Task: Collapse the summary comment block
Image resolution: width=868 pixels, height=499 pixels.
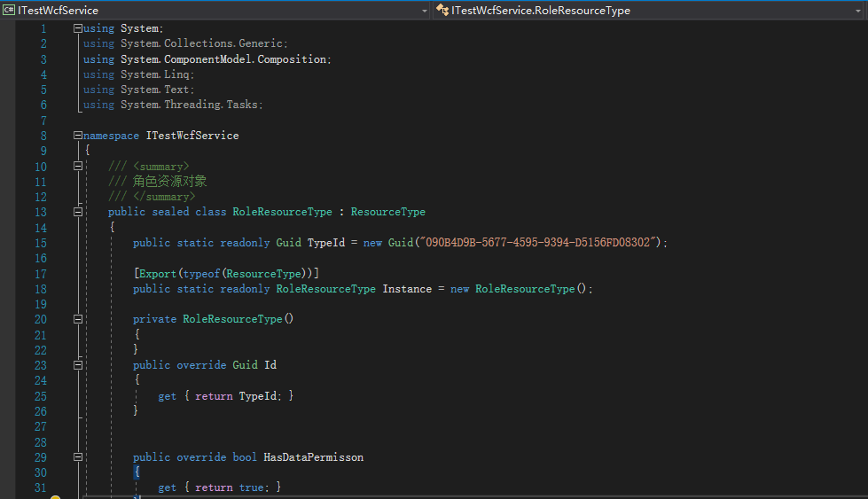Action: [78, 167]
